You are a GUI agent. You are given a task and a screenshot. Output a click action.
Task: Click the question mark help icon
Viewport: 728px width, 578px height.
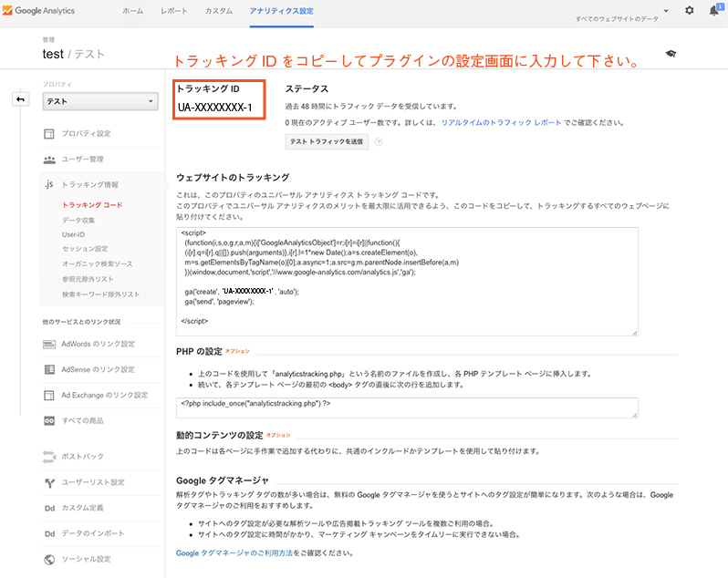click(379, 142)
